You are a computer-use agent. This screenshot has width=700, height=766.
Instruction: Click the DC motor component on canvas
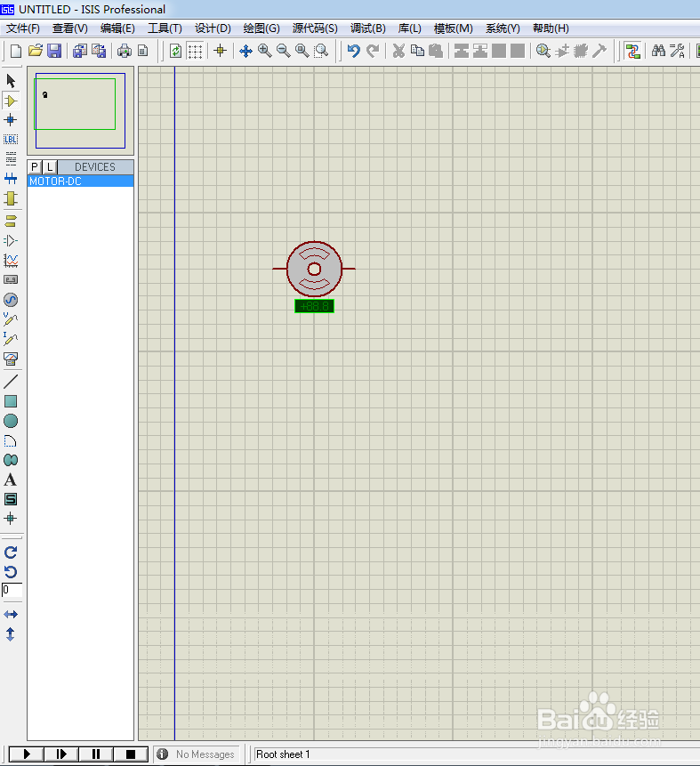point(314,270)
